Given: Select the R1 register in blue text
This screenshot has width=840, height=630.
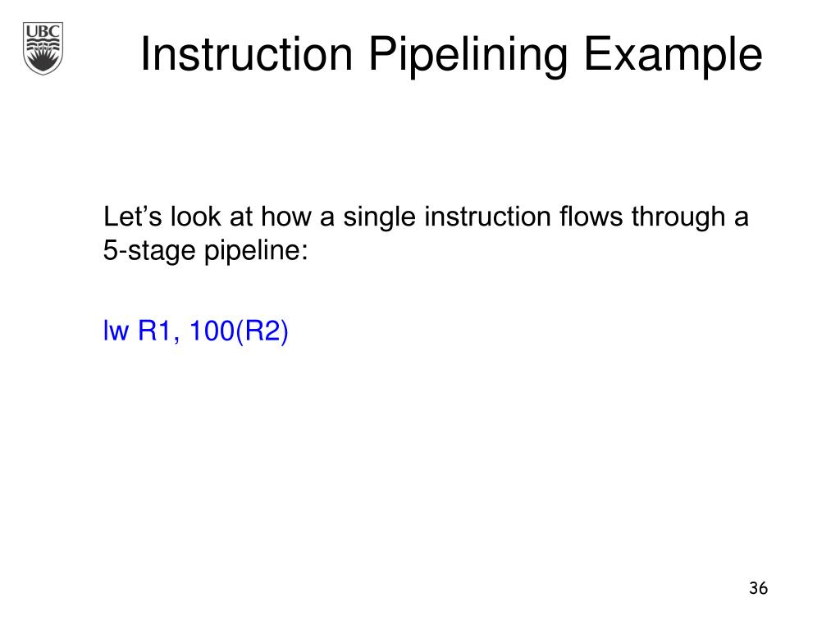Looking at the screenshot, I should (153, 330).
